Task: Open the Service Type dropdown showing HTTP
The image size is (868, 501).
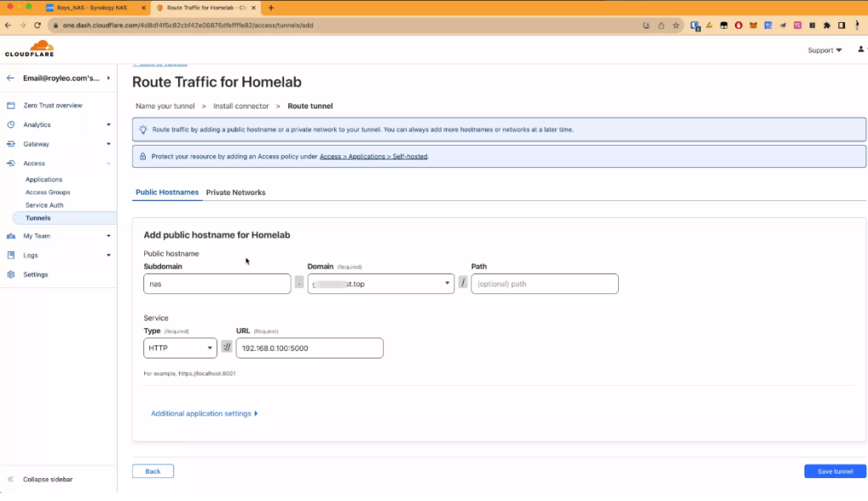Action: click(180, 348)
